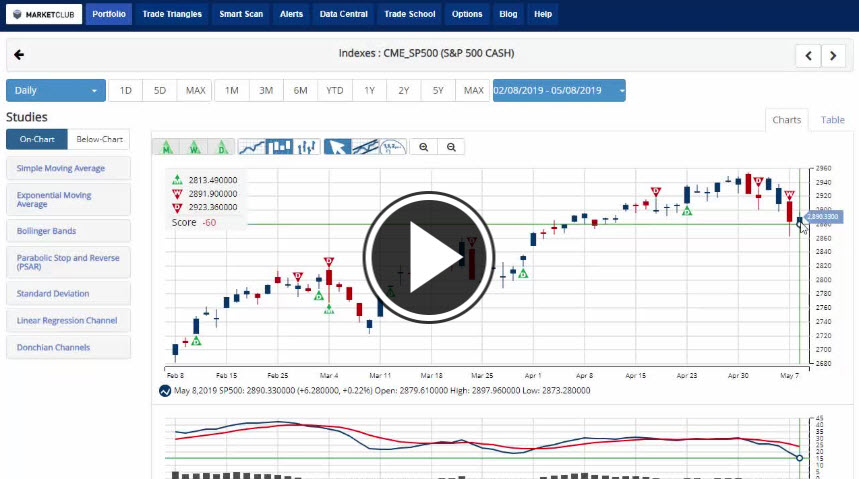
Task: Select the pointer cursor tool
Action: [337, 147]
